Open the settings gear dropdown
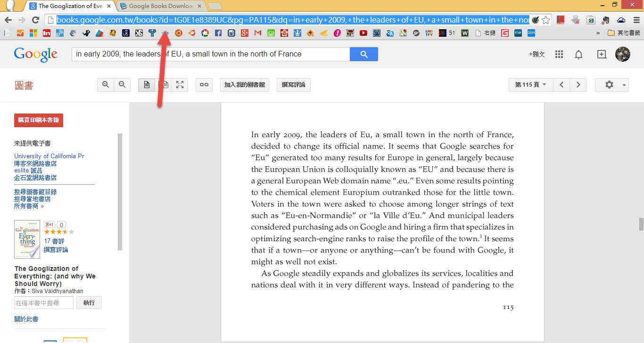 point(612,85)
